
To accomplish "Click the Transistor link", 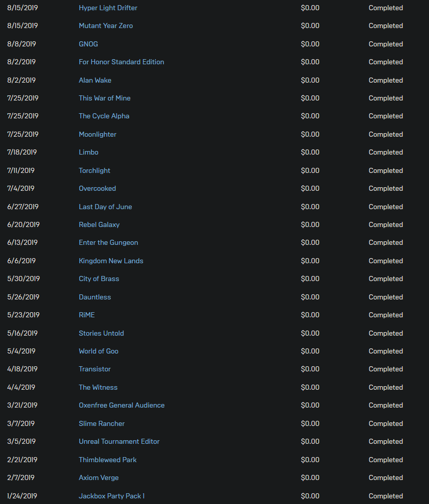I will 94,369.
